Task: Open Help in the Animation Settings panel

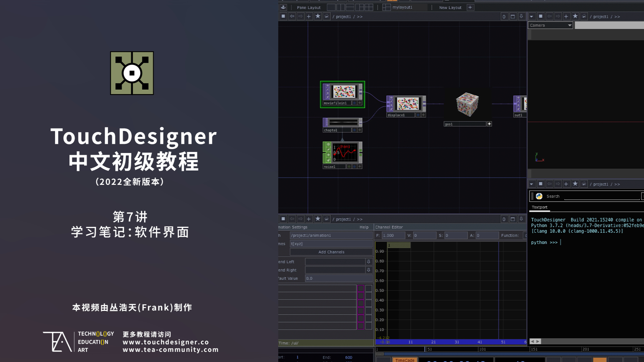Action: click(364, 227)
